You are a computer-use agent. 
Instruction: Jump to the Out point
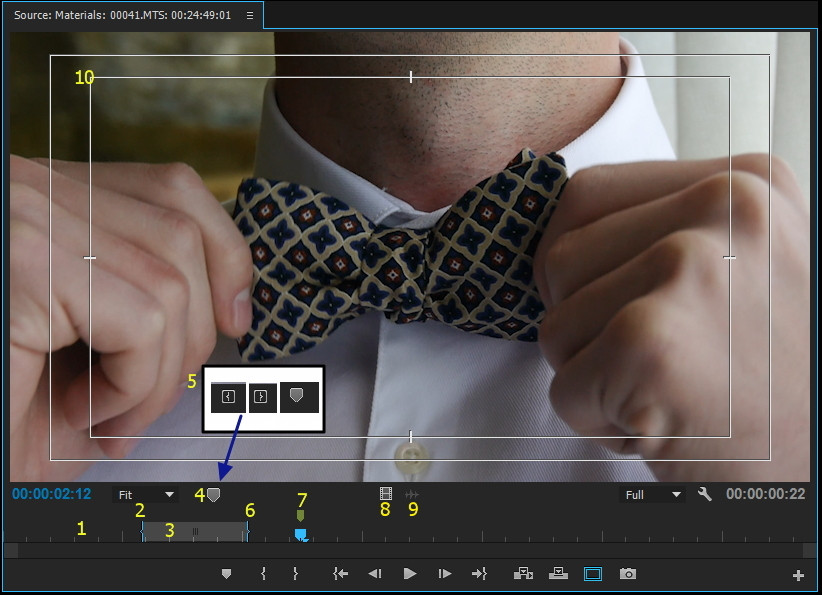pyautogui.click(x=479, y=574)
